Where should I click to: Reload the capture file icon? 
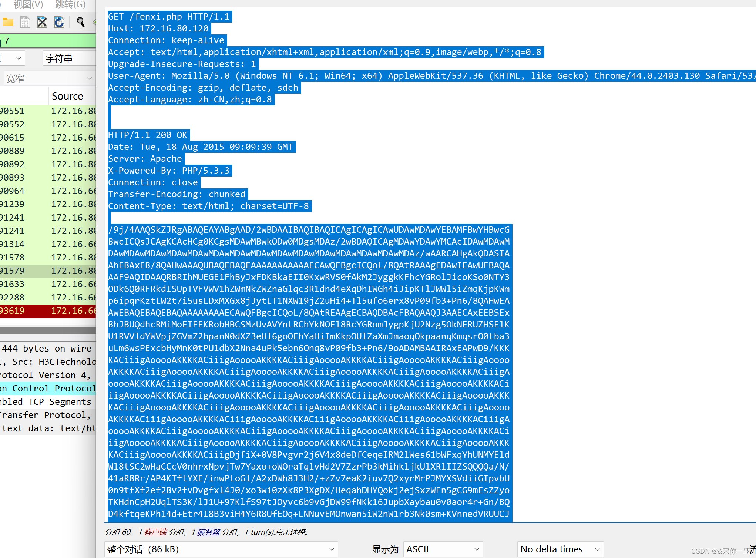coord(59,22)
